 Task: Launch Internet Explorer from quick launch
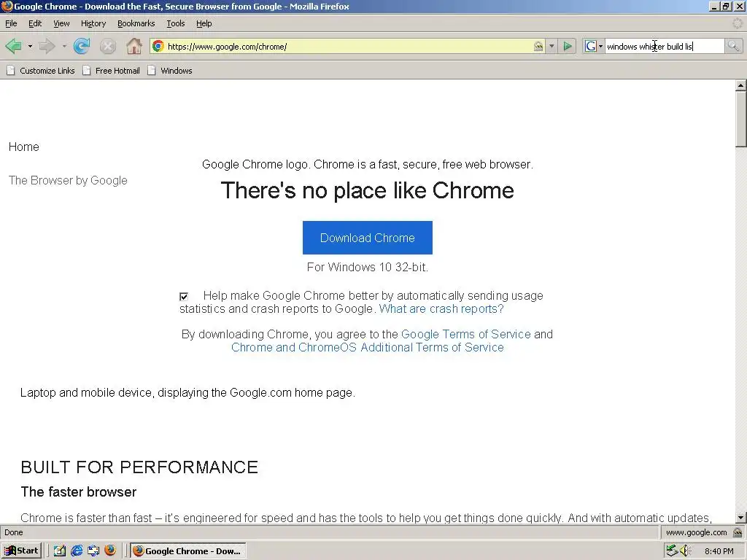[x=77, y=551]
